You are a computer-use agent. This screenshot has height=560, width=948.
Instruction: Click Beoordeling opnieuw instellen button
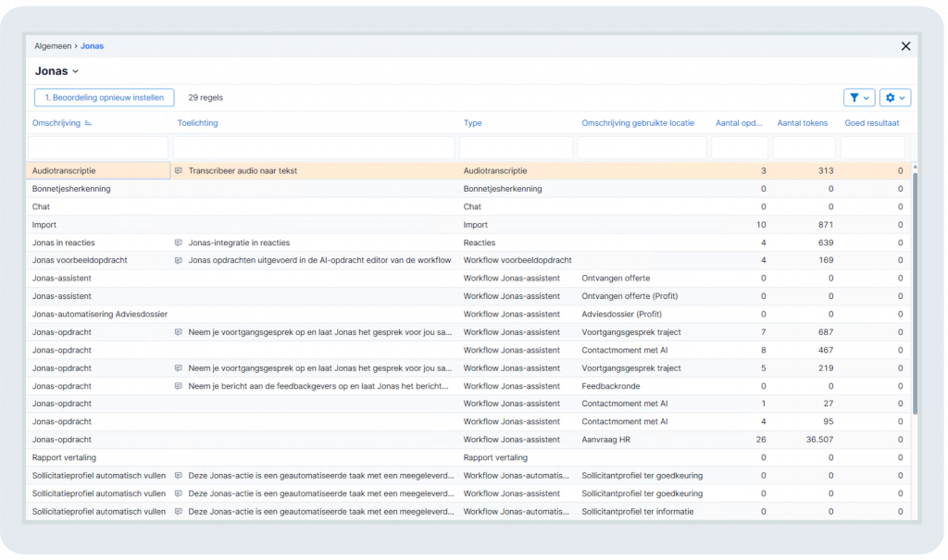(104, 97)
